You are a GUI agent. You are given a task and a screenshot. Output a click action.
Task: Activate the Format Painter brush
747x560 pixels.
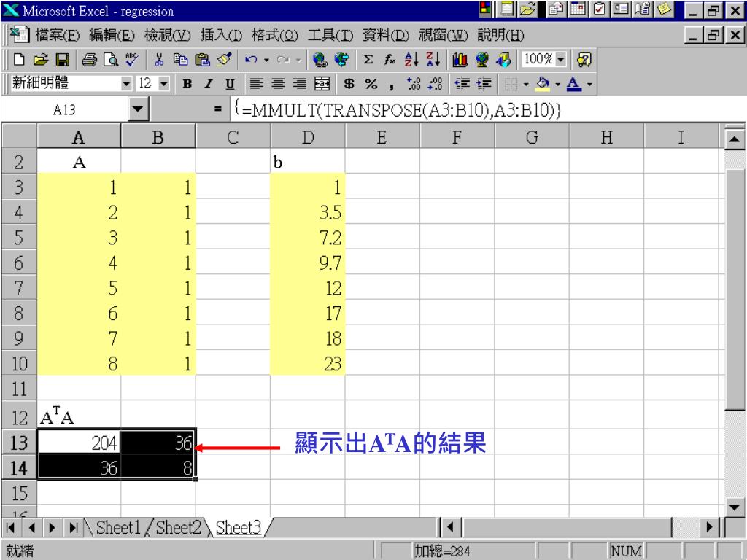(x=224, y=60)
